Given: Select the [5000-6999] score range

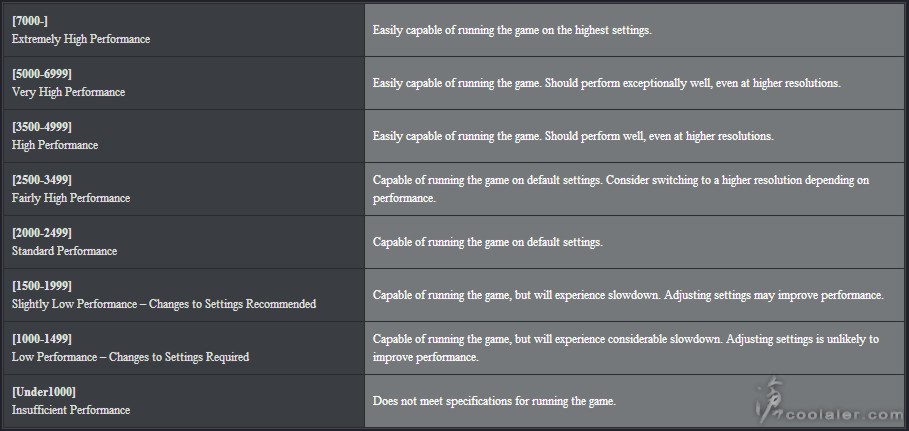Looking at the screenshot, I should [42, 74].
